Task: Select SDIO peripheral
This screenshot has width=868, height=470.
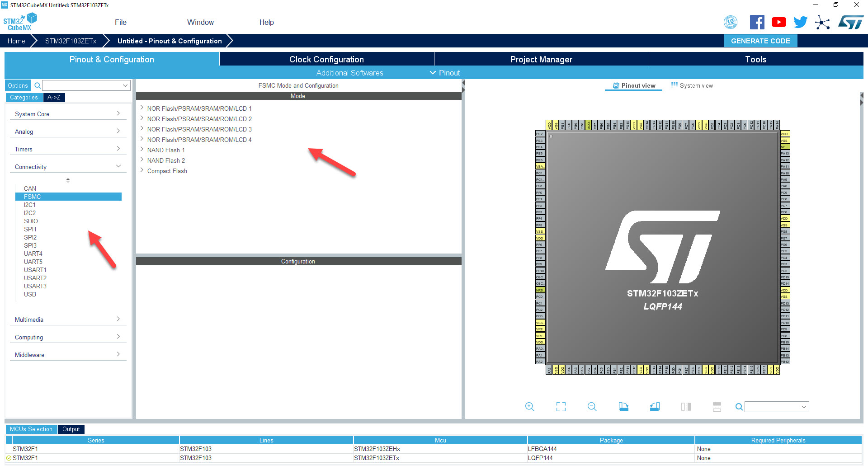Action: pyautogui.click(x=31, y=221)
